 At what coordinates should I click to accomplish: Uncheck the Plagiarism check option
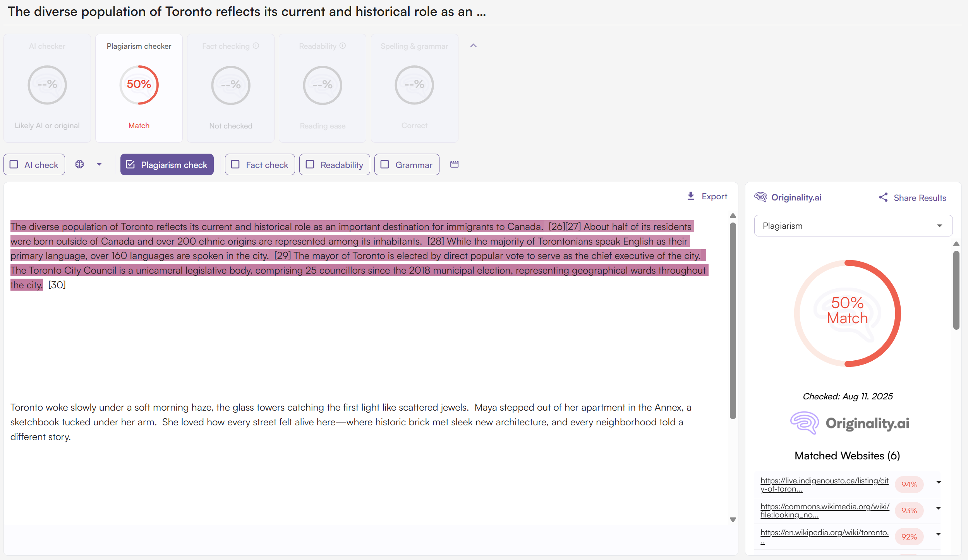click(130, 164)
